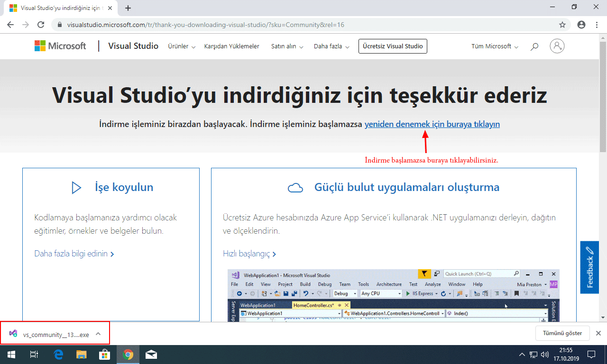Screen dimensions: 607x364
Task: Click the Chrome taskbar icon
Action: 128,355
